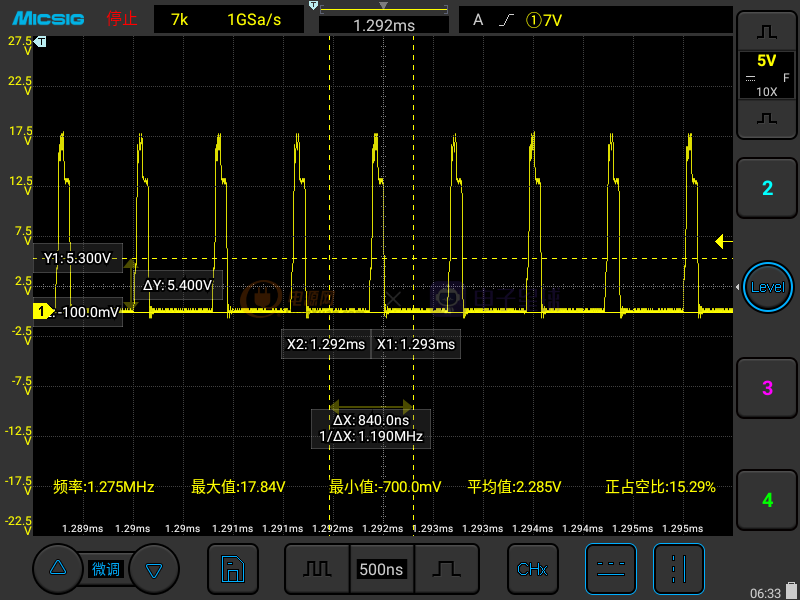Tap the double-pulse icon left of 500ns
Screen dimensions: 800x600
[317, 569]
